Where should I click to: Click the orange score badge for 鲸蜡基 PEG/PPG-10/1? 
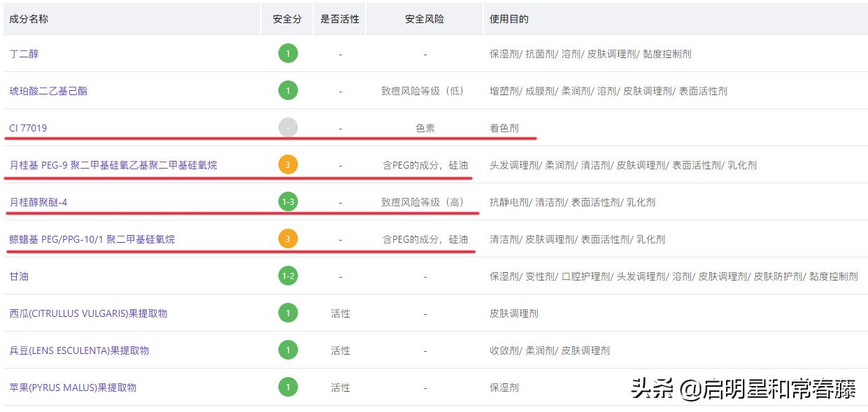(287, 239)
